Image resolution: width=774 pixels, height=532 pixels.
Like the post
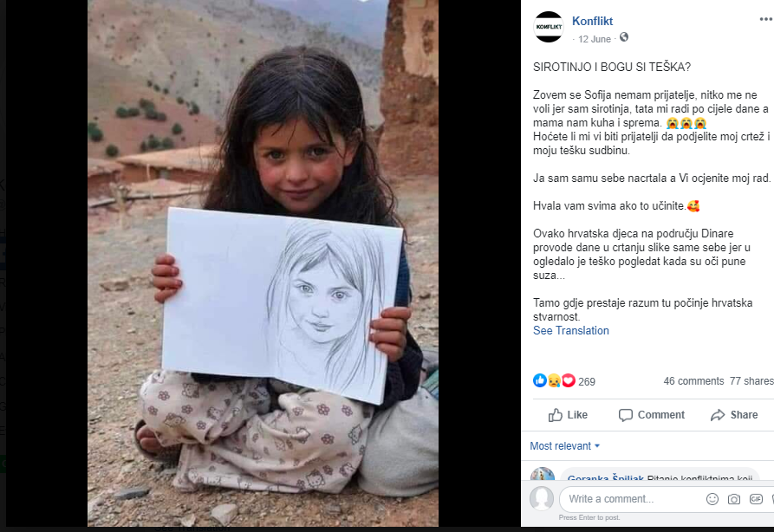(x=568, y=415)
